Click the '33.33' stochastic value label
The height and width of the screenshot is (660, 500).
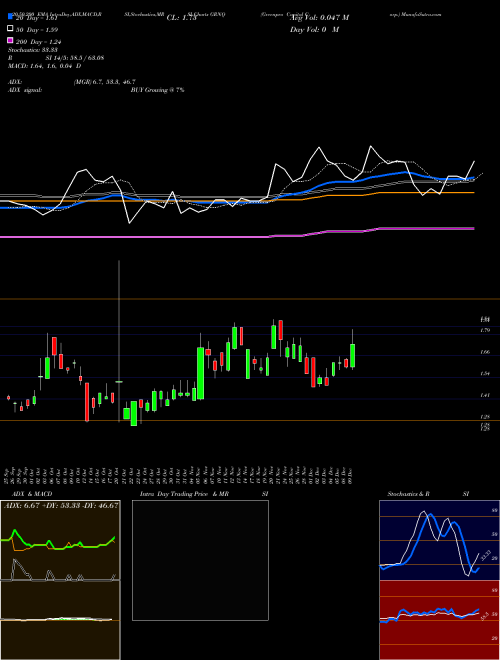(486, 554)
